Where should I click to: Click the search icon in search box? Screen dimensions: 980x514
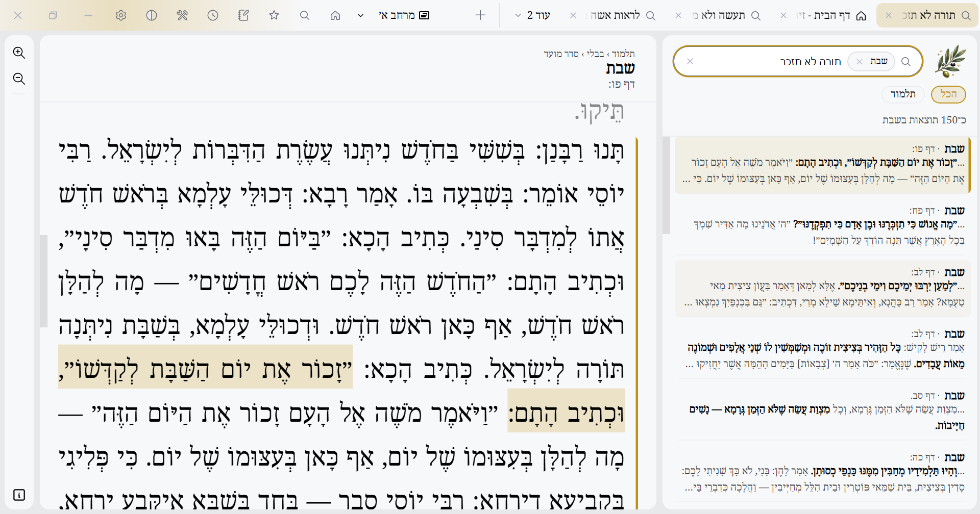pos(906,62)
